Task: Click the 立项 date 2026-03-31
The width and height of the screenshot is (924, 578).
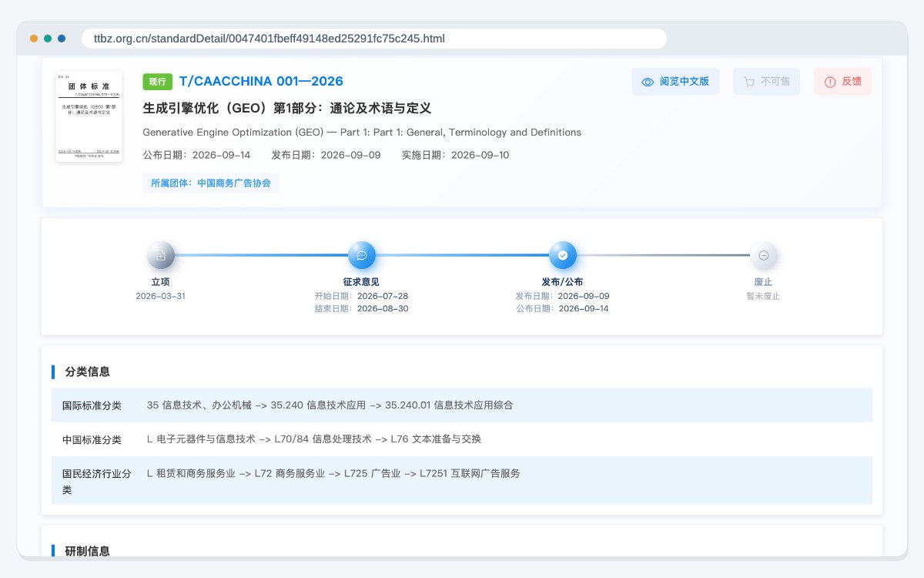Action: pyautogui.click(x=161, y=296)
